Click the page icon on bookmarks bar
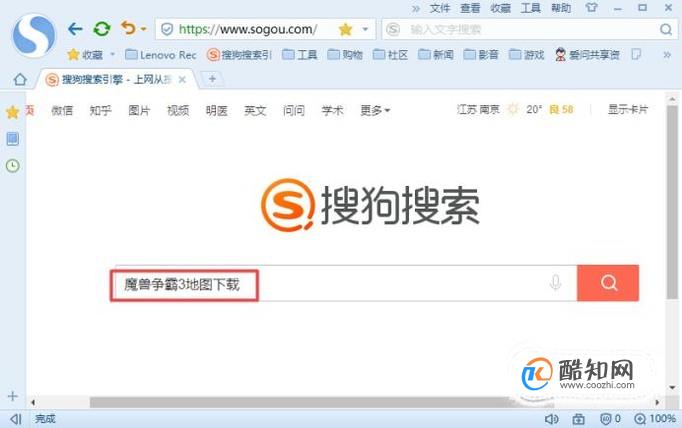The width and height of the screenshot is (682, 428). pos(636,54)
